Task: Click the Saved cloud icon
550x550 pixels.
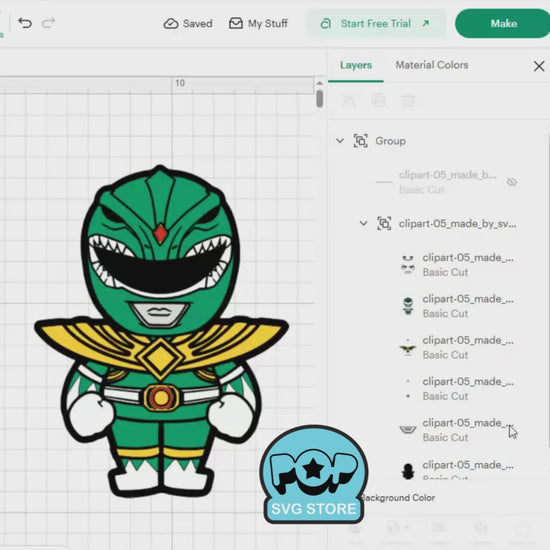Action: click(x=171, y=24)
